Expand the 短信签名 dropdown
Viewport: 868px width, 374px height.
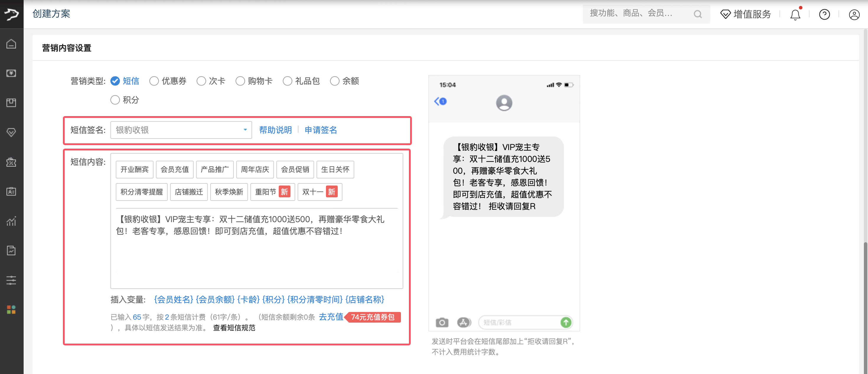pyautogui.click(x=181, y=130)
